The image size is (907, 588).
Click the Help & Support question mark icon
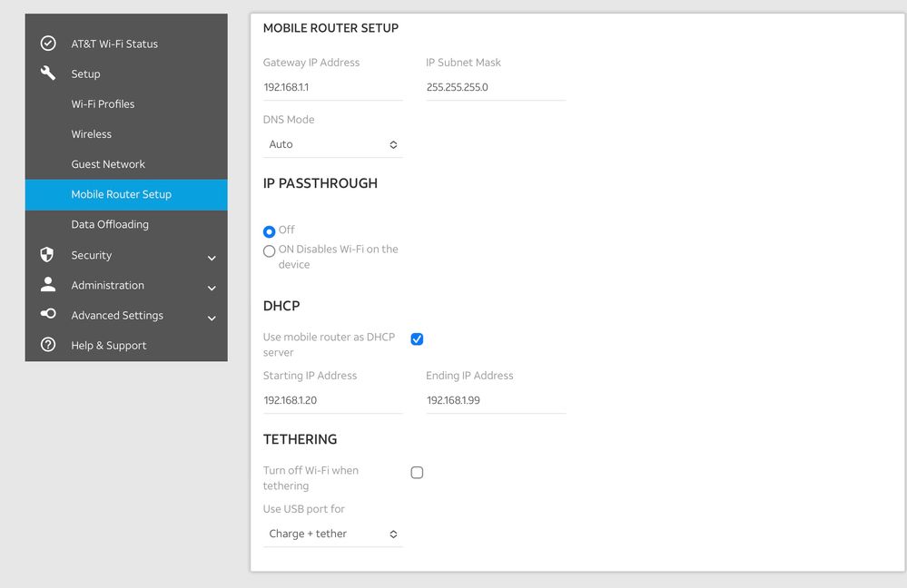48,345
